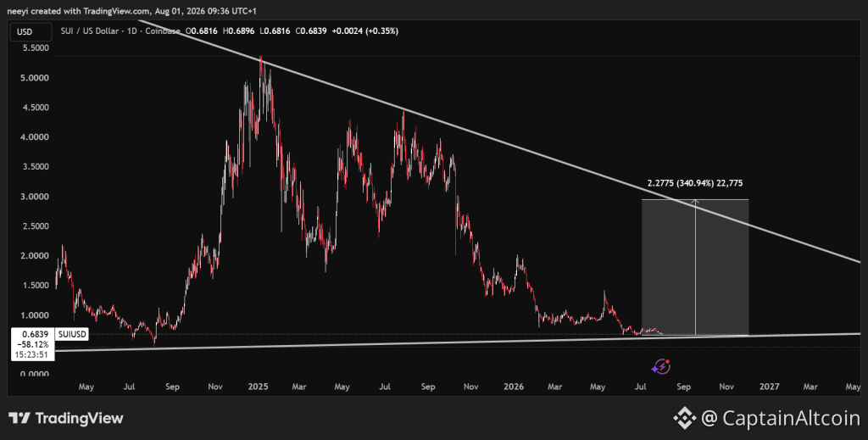The image size is (868, 440).
Task: Click the TradingView logo at bottom left
Action: point(66,418)
